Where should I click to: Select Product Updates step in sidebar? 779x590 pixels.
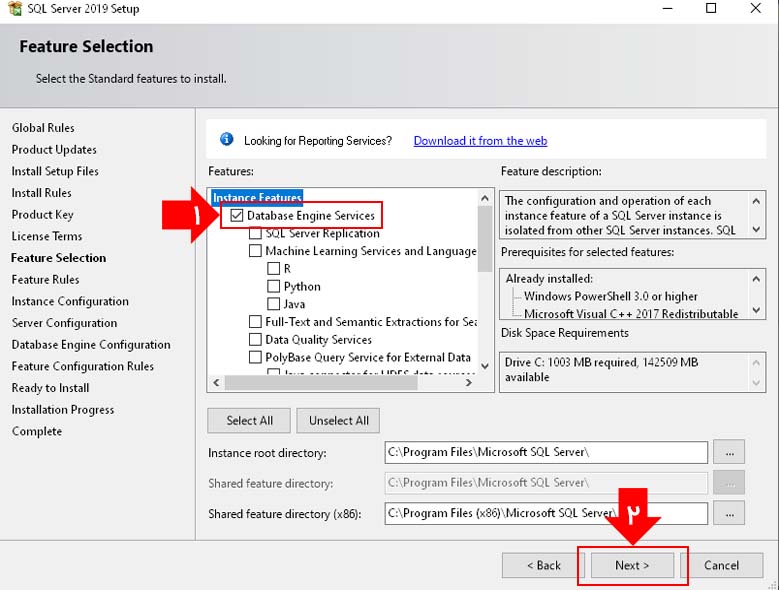tap(54, 149)
